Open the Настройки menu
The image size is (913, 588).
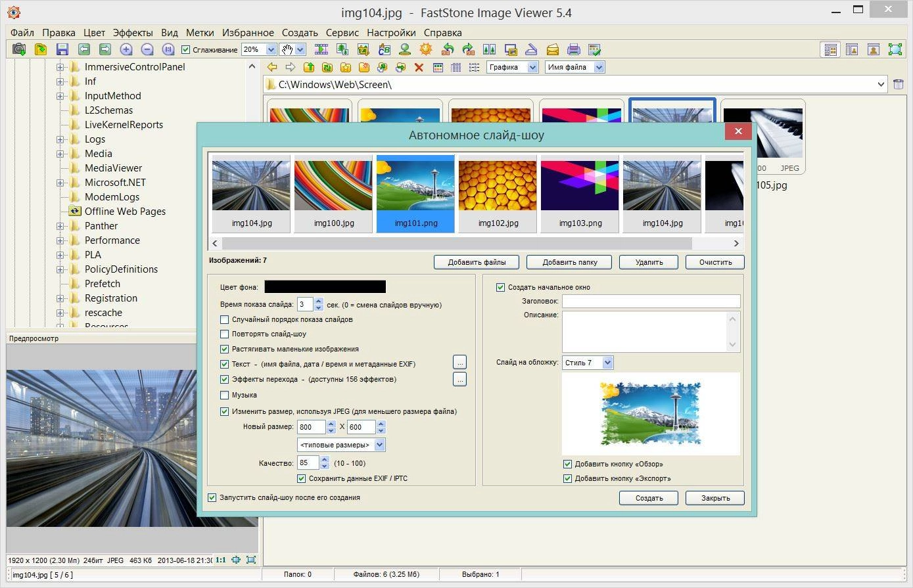[x=391, y=32]
